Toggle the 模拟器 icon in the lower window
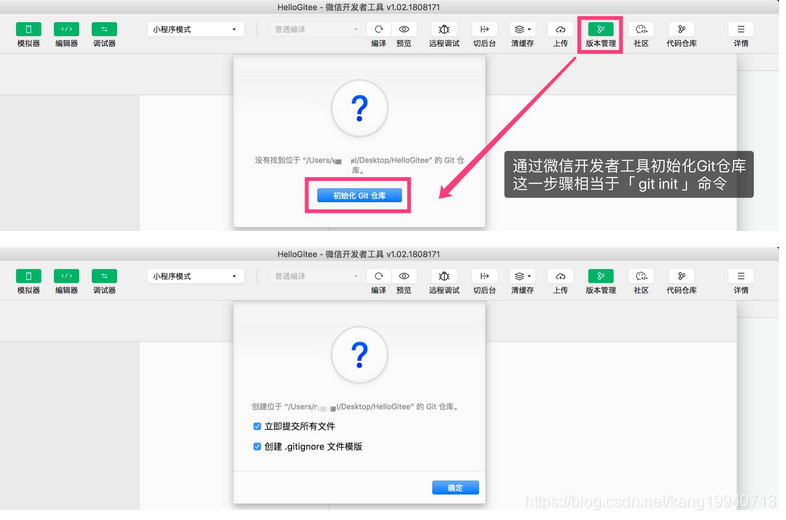This screenshot has height=520, width=786. (x=29, y=276)
